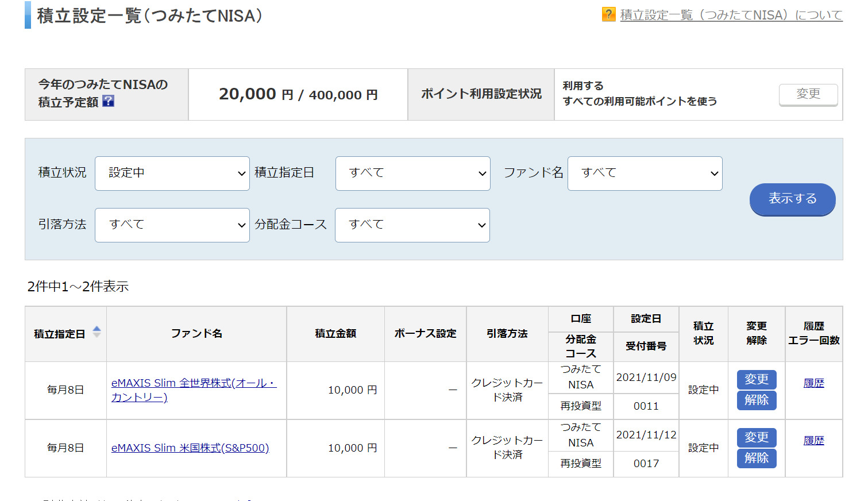Open the 分配金コース dropdown
The height and width of the screenshot is (501, 868).
pyautogui.click(x=412, y=225)
